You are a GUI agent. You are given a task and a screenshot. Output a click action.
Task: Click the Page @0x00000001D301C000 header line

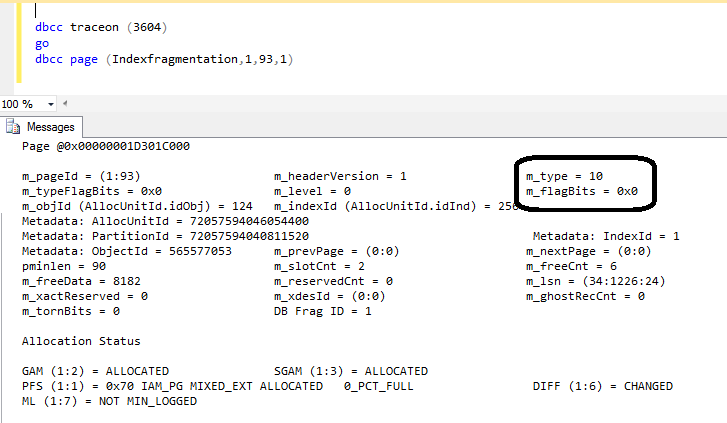pos(106,146)
